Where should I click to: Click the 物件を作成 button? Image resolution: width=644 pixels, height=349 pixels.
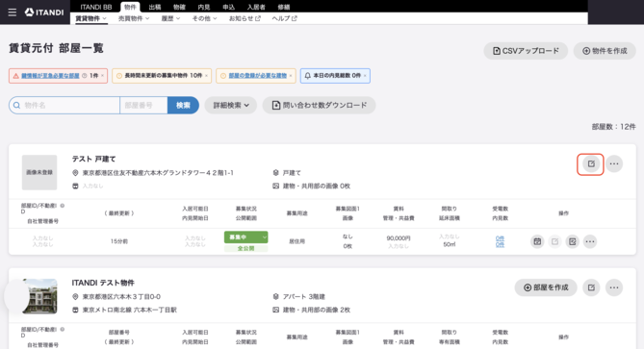coord(605,51)
